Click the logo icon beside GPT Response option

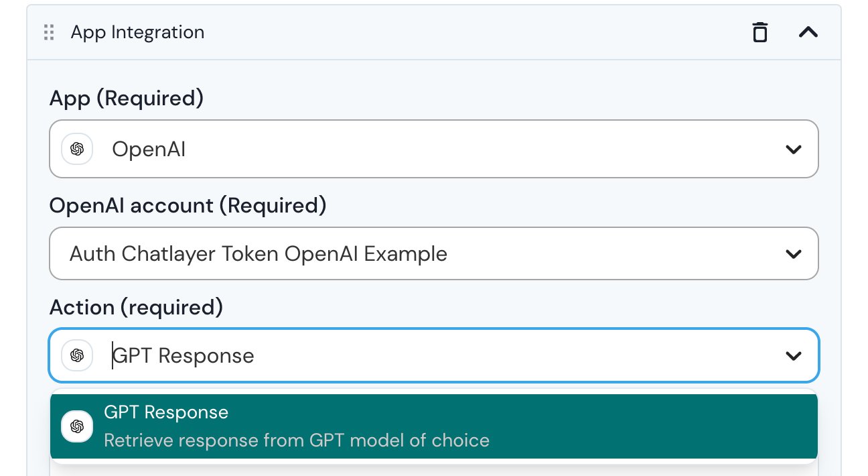[x=77, y=426]
